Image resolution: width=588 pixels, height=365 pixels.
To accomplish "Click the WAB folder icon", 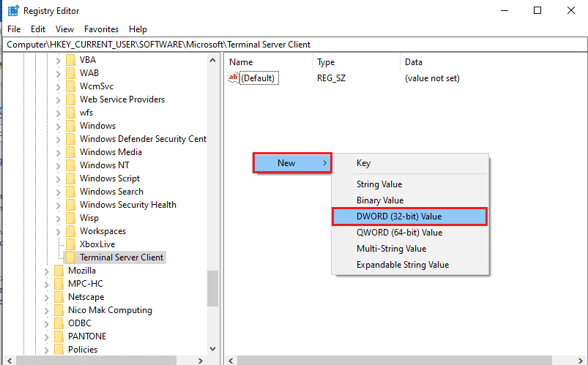I will tap(70, 73).
